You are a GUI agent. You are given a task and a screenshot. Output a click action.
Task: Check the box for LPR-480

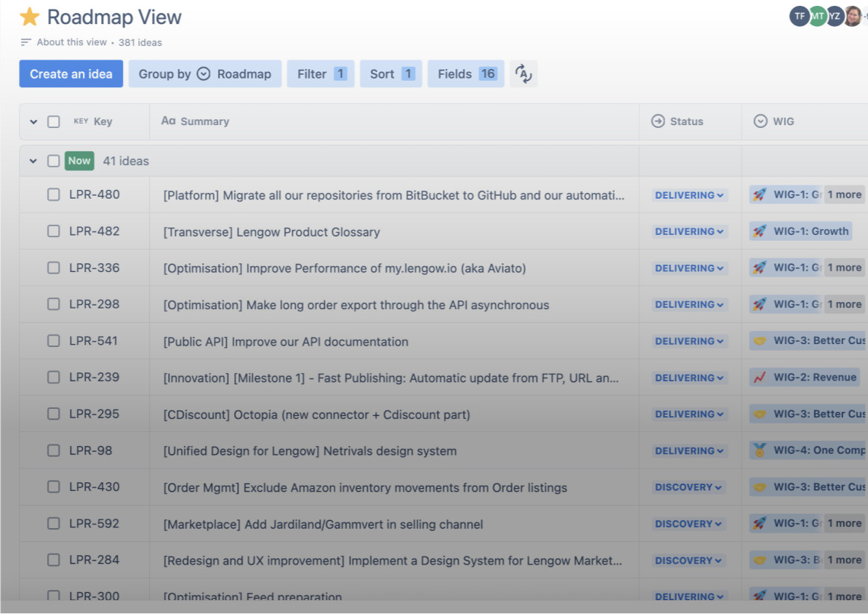(x=54, y=195)
